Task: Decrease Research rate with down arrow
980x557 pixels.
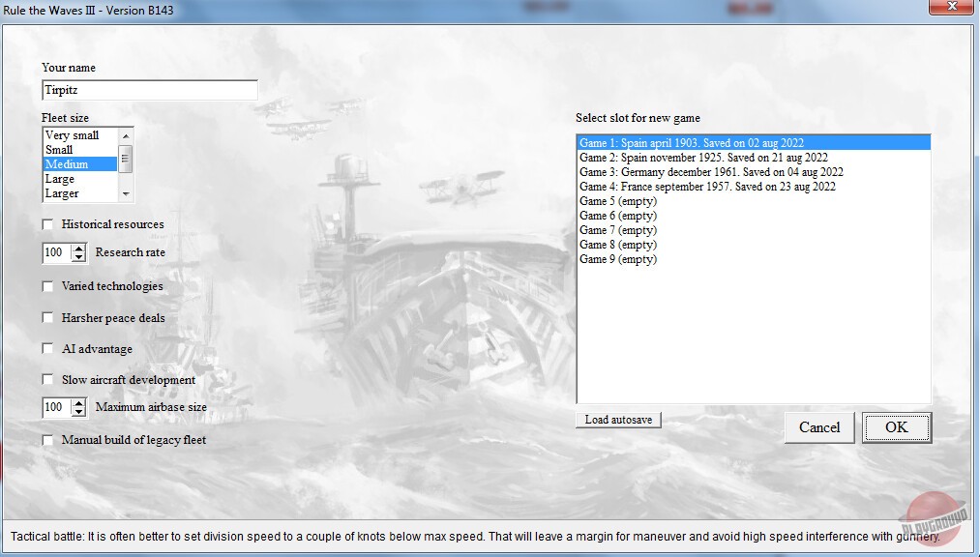Action: (78, 257)
